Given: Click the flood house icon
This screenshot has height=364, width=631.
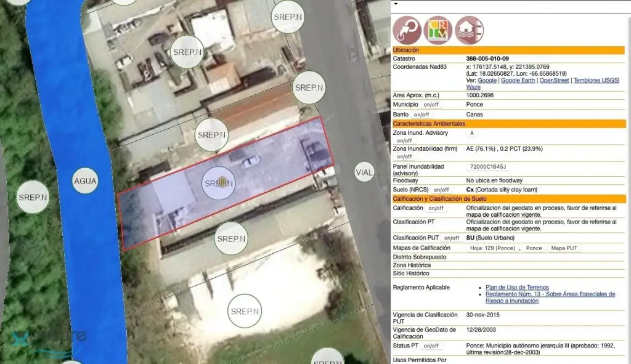Looking at the screenshot, I should click(x=469, y=30).
